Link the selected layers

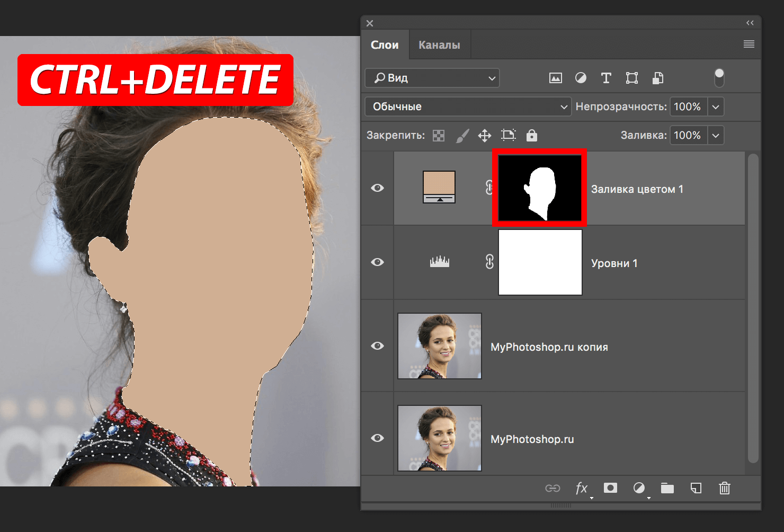[x=553, y=488]
